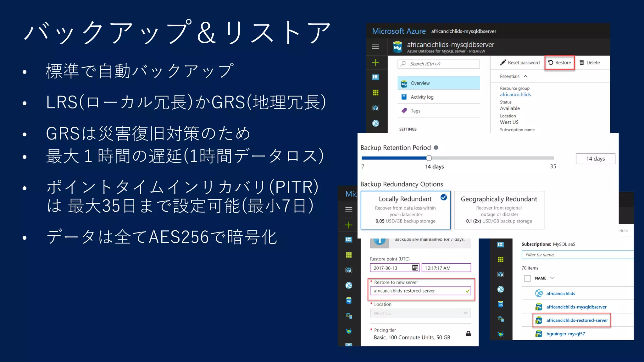Open Dashboard icon in the restore window sidebar

tap(349, 240)
